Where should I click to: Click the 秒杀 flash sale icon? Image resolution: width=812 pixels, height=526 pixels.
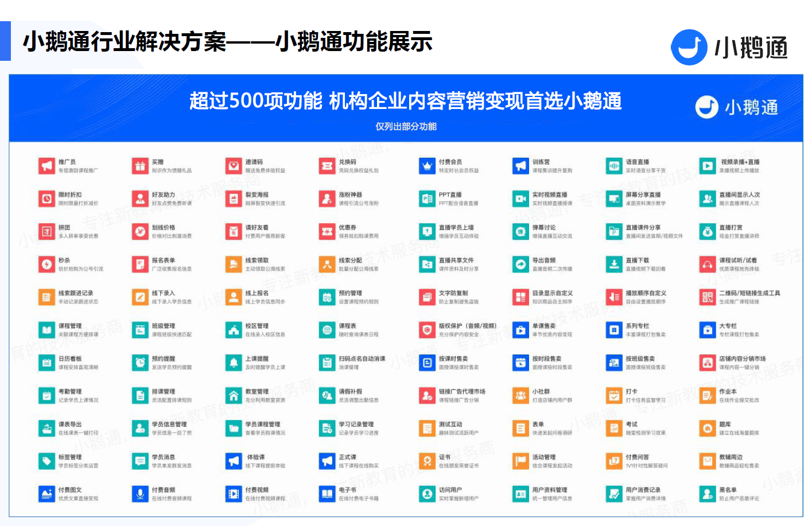click(x=46, y=264)
